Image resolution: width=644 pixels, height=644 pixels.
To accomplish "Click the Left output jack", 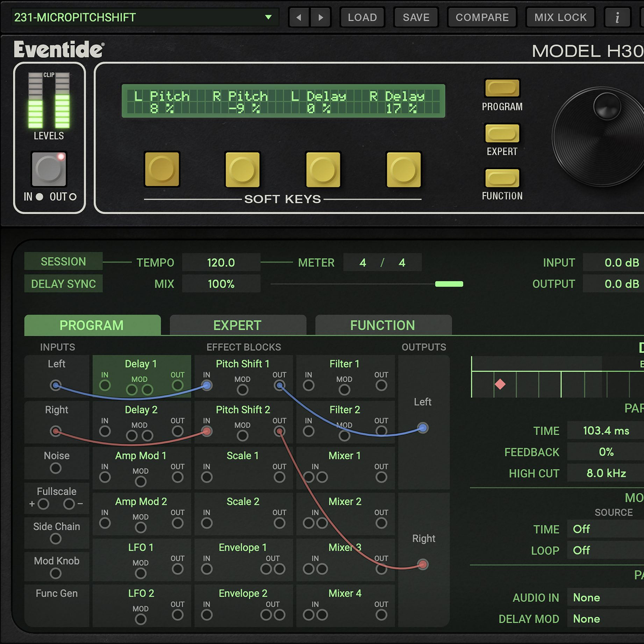I will coord(423,428).
